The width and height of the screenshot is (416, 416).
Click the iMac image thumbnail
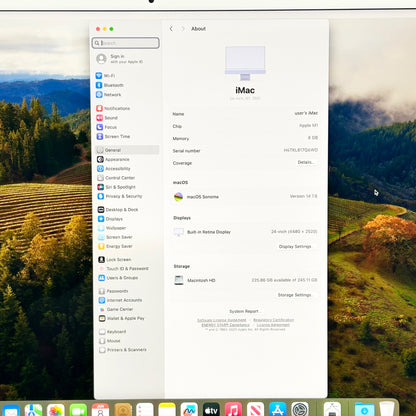coord(245,63)
